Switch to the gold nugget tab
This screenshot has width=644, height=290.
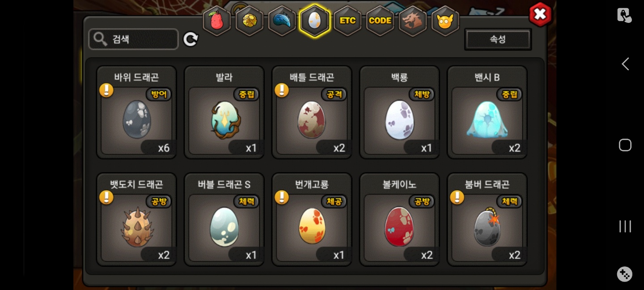[250, 21]
